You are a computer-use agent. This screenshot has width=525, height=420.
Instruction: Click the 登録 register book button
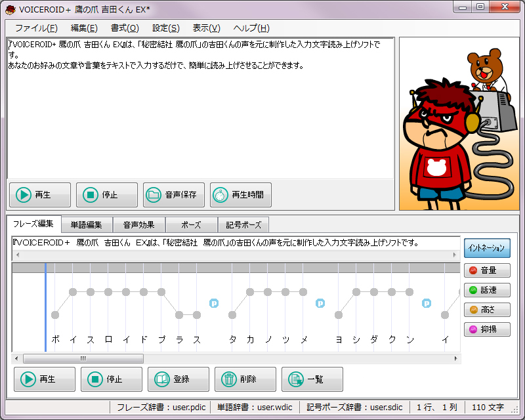[x=178, y=379]
